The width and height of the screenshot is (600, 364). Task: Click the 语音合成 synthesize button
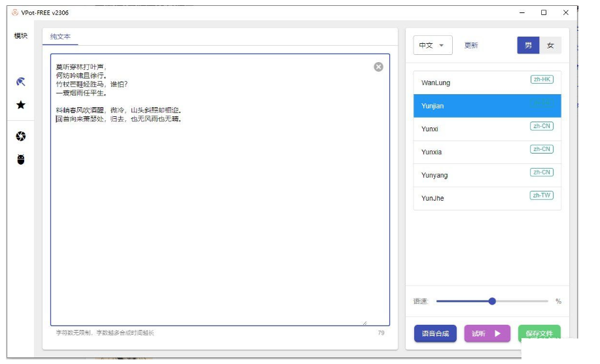point(435,333)
